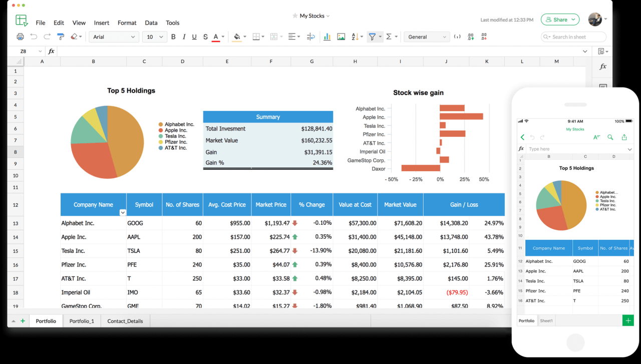Click the Search in sheet field

click(573, 37)
